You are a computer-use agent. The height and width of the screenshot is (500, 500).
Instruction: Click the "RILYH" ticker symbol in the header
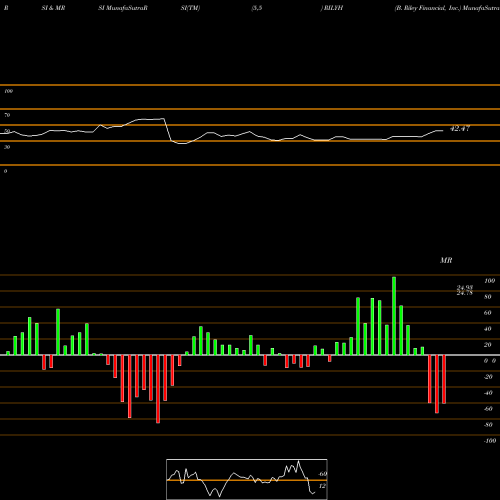click(332, 8)
